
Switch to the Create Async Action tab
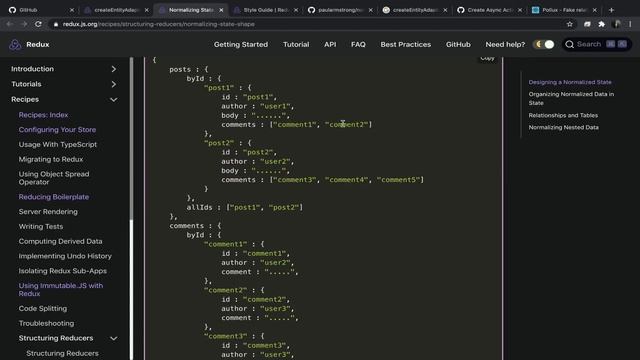pos(490,10)
